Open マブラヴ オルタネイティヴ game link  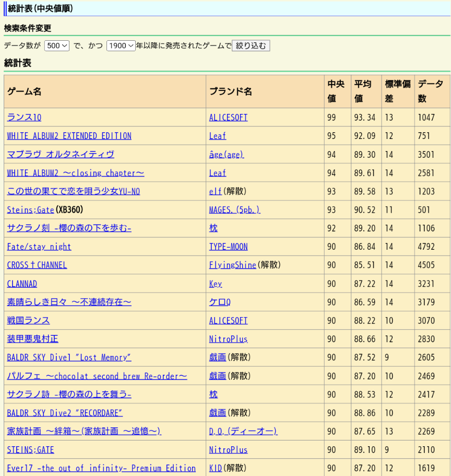pos(61,155)
